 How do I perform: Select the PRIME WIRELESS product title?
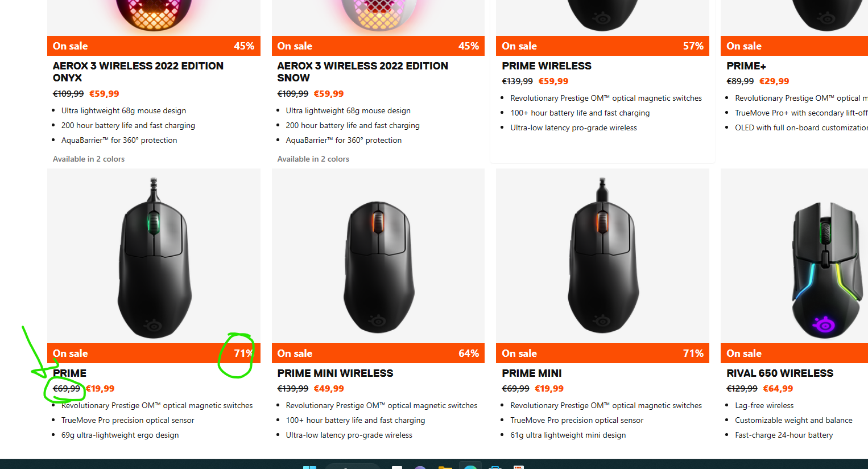547,66
